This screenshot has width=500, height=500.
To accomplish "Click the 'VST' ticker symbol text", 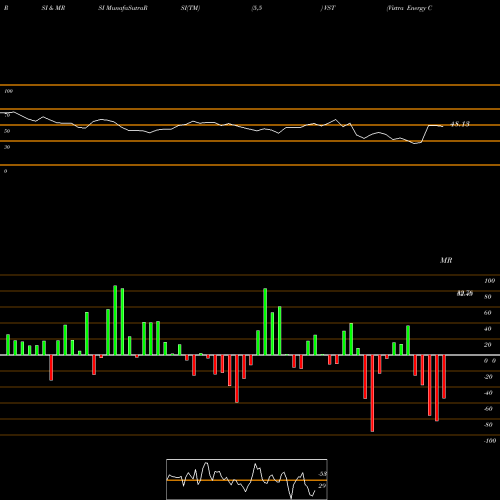I will (x=328, y=8).
